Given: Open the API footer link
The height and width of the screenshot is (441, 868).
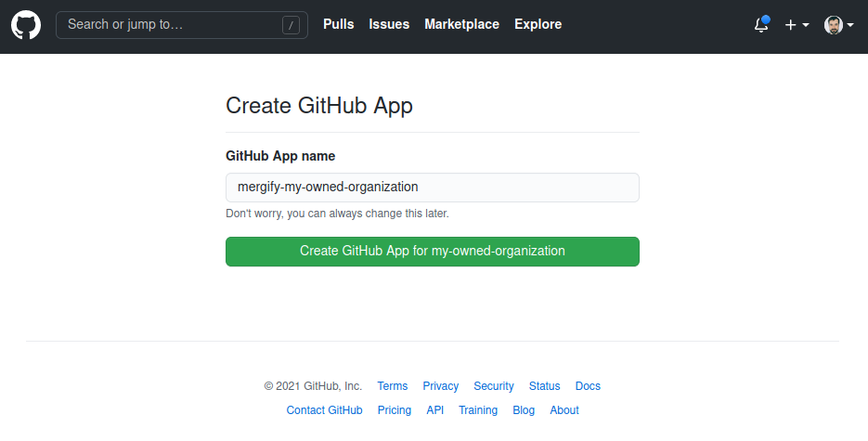Looking at the screenshot, I should coord(435,410).
